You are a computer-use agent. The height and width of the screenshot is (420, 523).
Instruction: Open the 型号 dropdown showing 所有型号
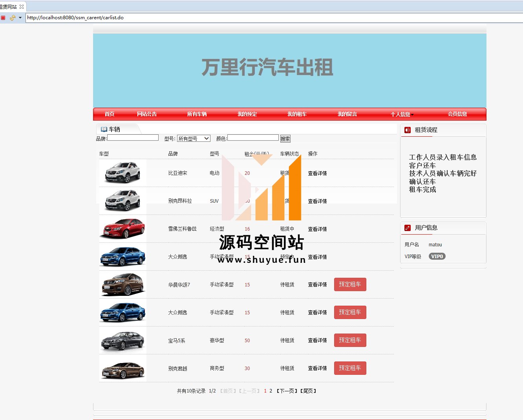pos(194,138)
